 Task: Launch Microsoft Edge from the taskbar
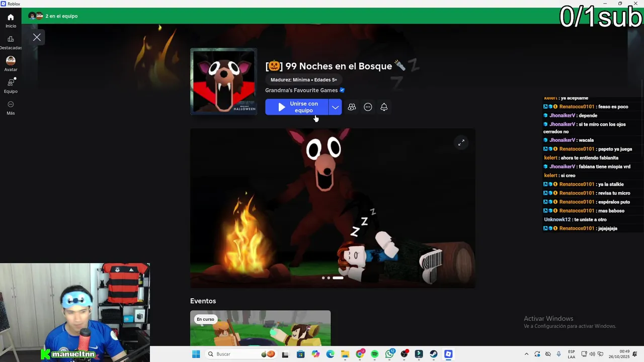point(330,354)
